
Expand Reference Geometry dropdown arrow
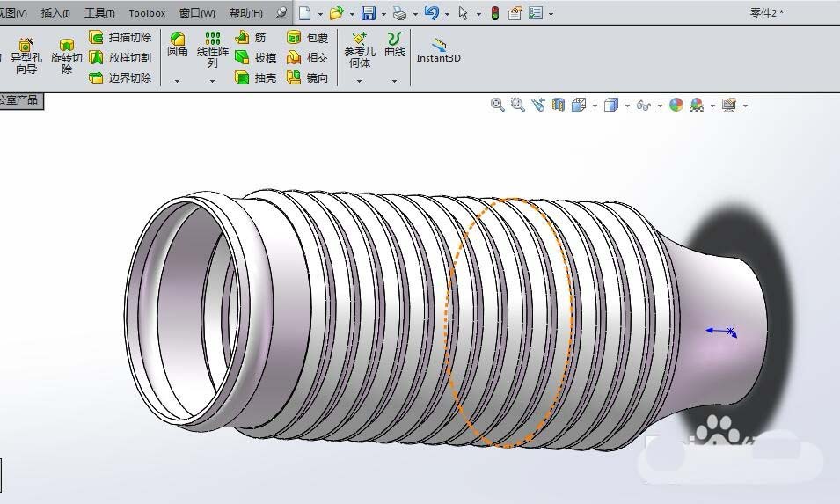pyautogui.click(x=359, y=81)
